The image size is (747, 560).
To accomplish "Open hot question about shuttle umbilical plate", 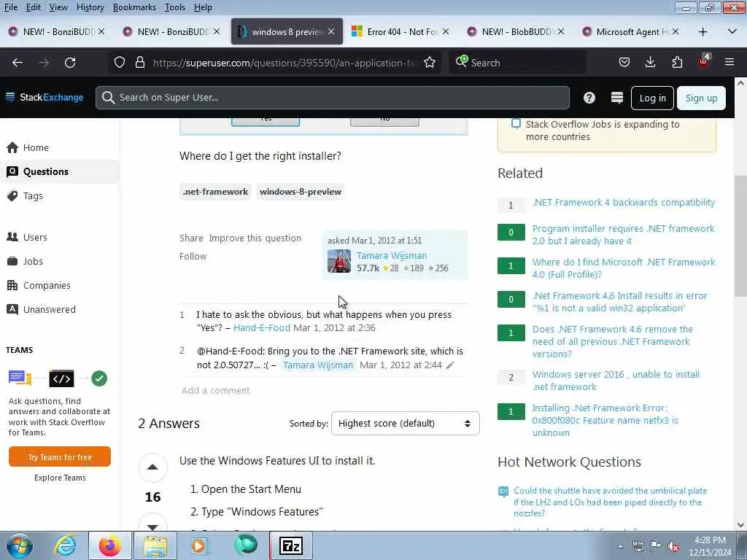I will pyautogui.click(x=610, y=502).
